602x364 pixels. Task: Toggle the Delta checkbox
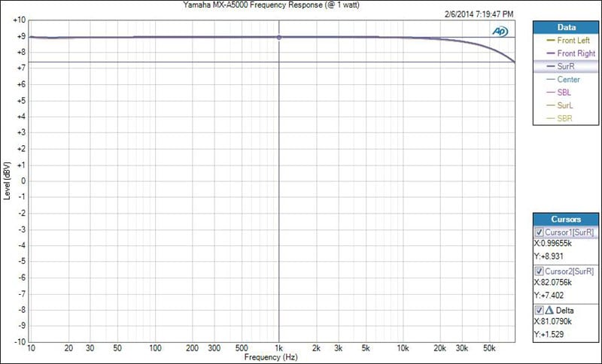click(538, 310)
